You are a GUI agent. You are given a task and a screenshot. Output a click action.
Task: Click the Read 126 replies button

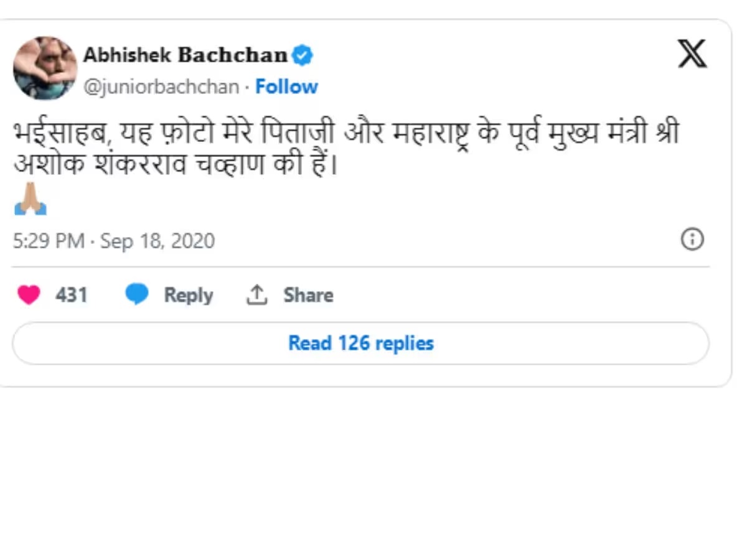tap(360, 343)
